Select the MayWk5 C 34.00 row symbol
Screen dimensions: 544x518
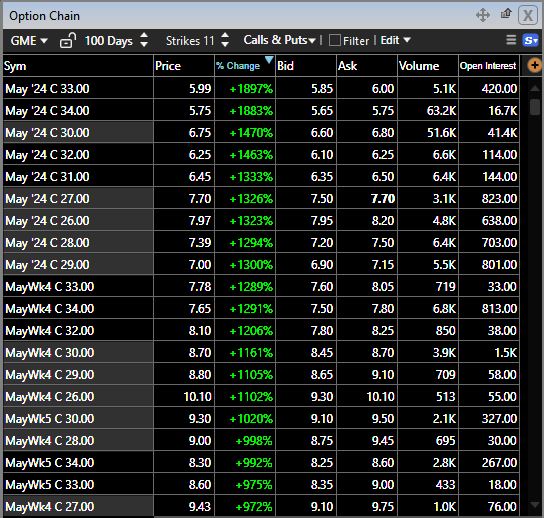[50, 462]
